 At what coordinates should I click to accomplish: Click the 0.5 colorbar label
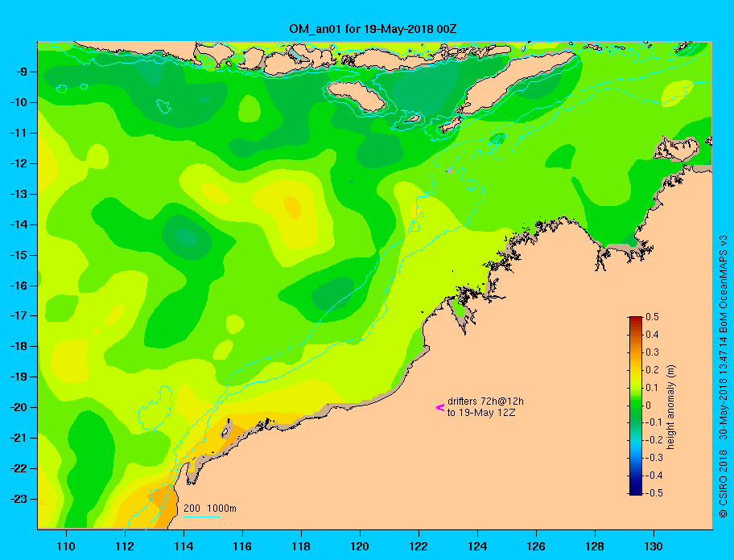click(652, 317)
